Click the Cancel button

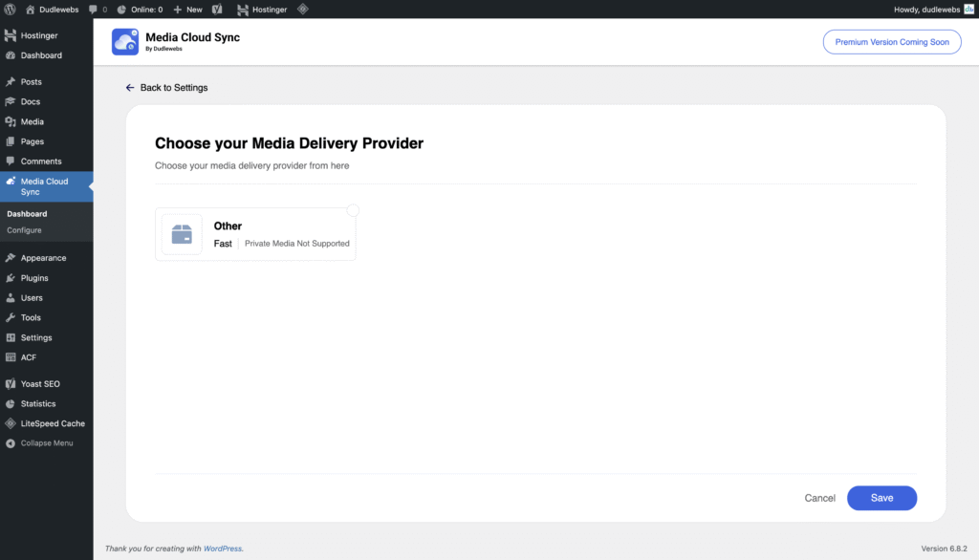[819, 498]
